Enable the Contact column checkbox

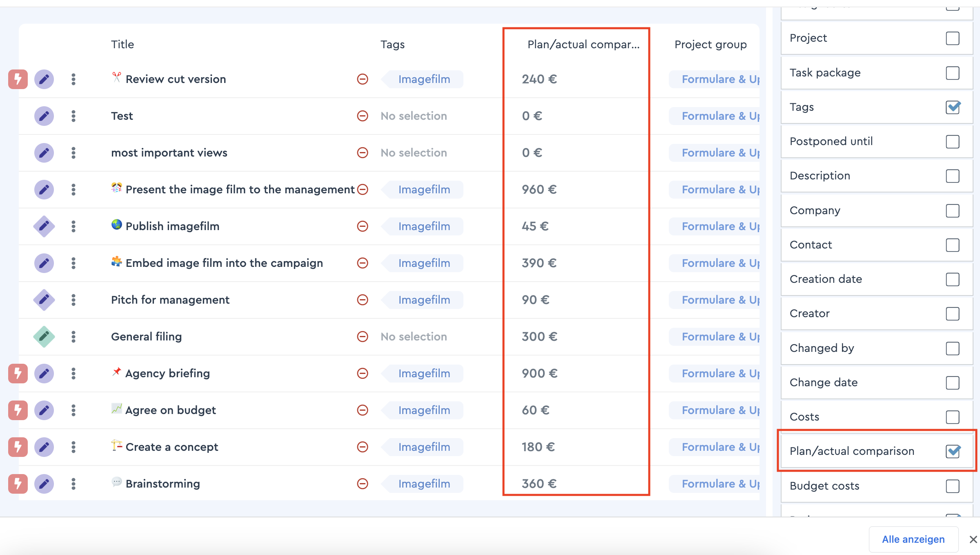pos(953,245)
